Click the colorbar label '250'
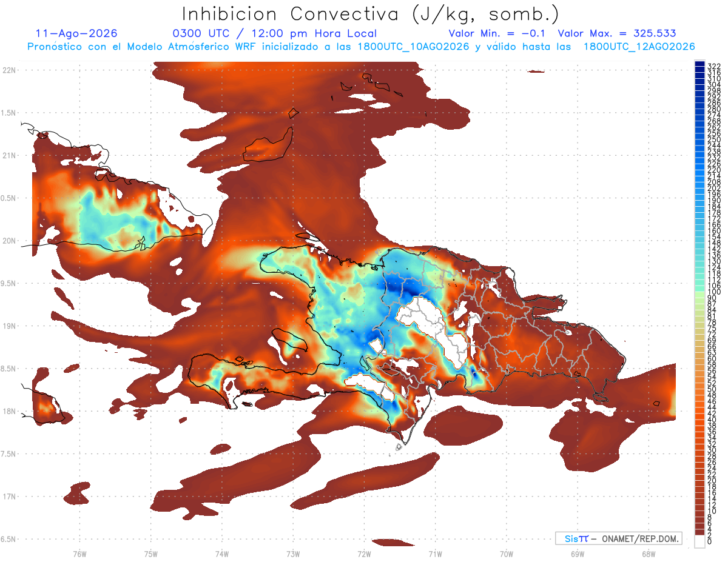 point(713,139)
